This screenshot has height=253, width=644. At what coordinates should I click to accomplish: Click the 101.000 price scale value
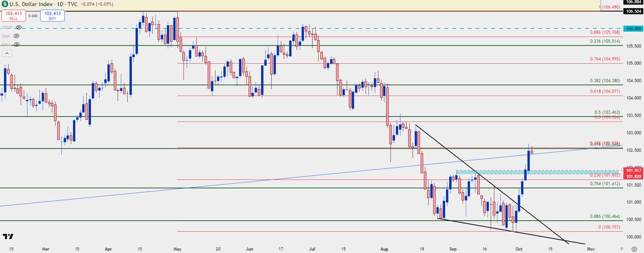(634, 202)
